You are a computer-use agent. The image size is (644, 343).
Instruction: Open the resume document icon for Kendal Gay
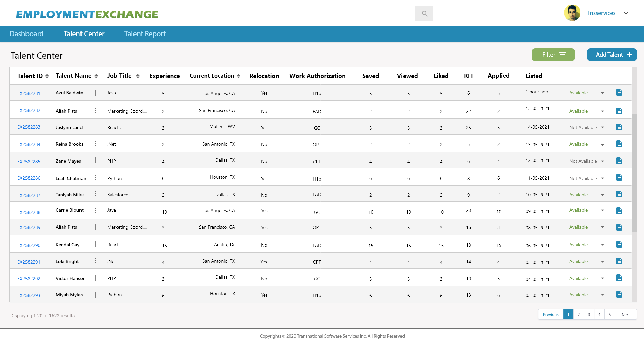click(619, 244)
